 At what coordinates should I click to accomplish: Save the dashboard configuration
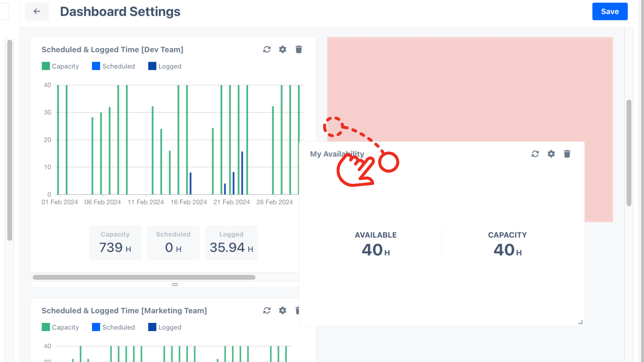point(609,11)
